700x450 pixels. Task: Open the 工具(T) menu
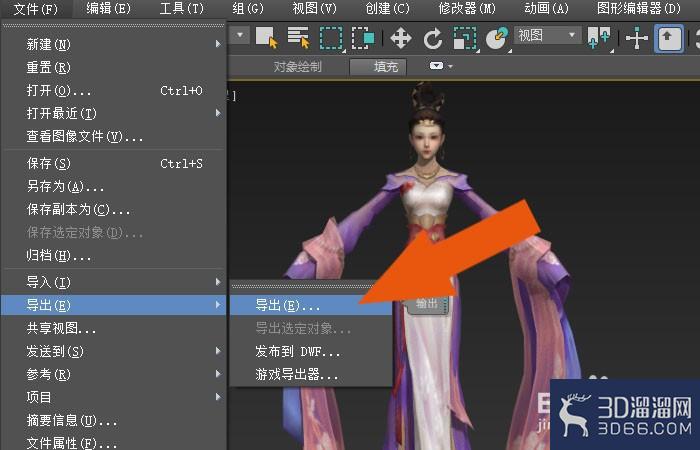click(x=182, y=8)
